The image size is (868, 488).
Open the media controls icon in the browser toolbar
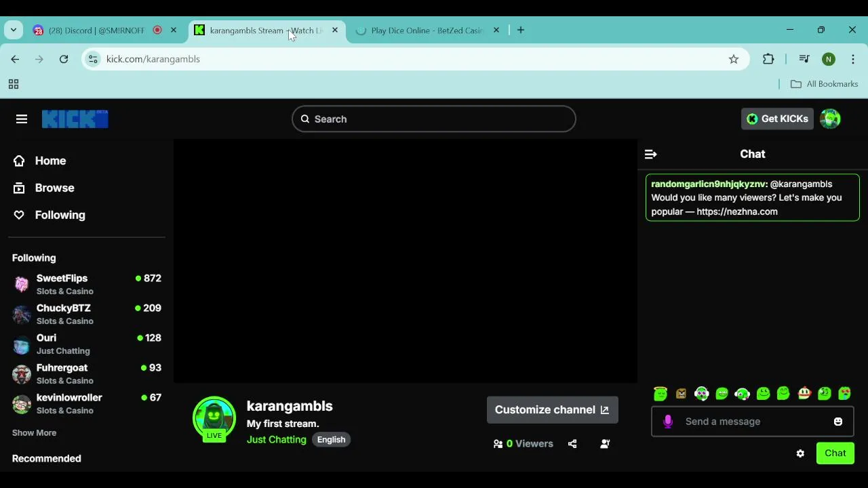804,59
